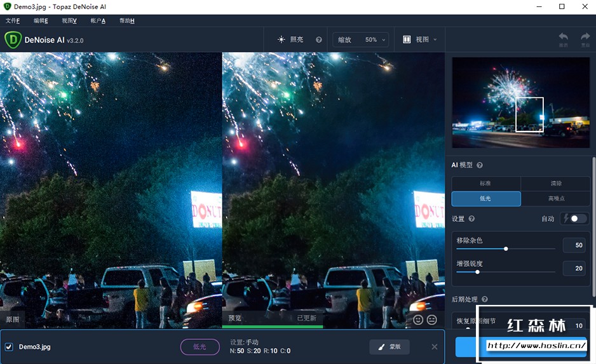Click the undo arrow icon
This screenshot has width=596, height=364.
[x=564, y=37]
